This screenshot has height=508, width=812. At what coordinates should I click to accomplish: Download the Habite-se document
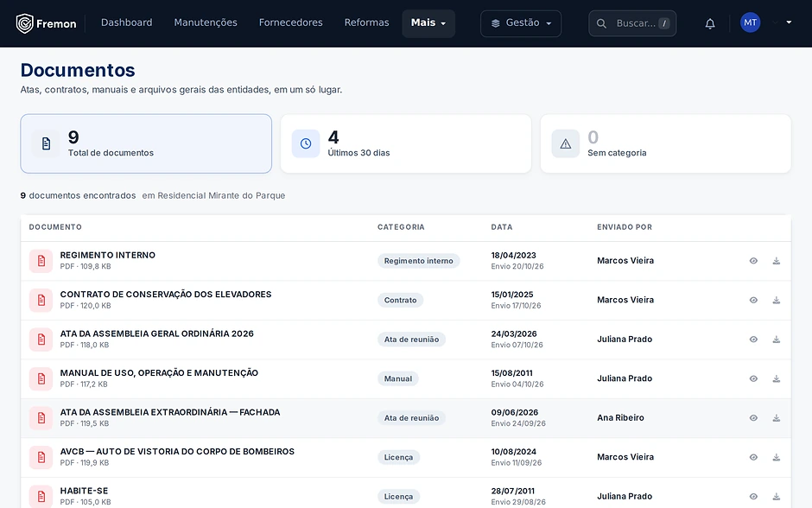coord(777,497)
